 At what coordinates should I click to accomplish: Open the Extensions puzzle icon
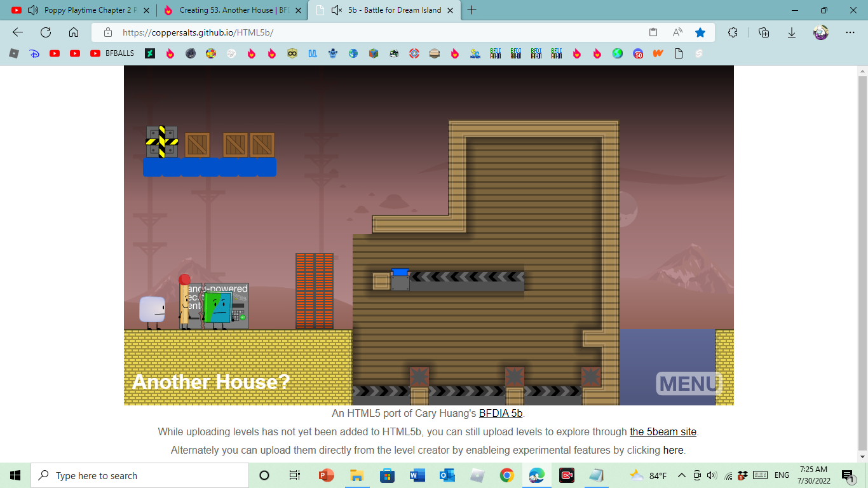coord(733,32)
